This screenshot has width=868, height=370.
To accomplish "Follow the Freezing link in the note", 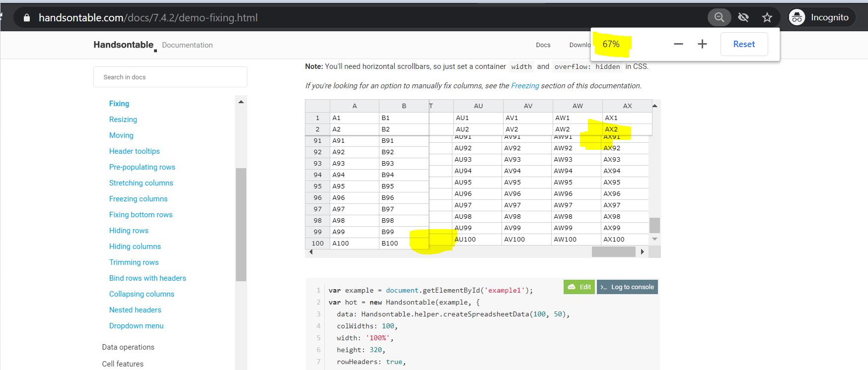I will click(525, 86).
